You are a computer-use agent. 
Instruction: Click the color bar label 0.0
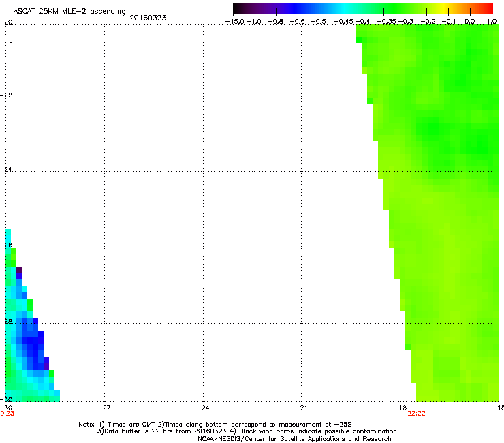coord(470,22)
